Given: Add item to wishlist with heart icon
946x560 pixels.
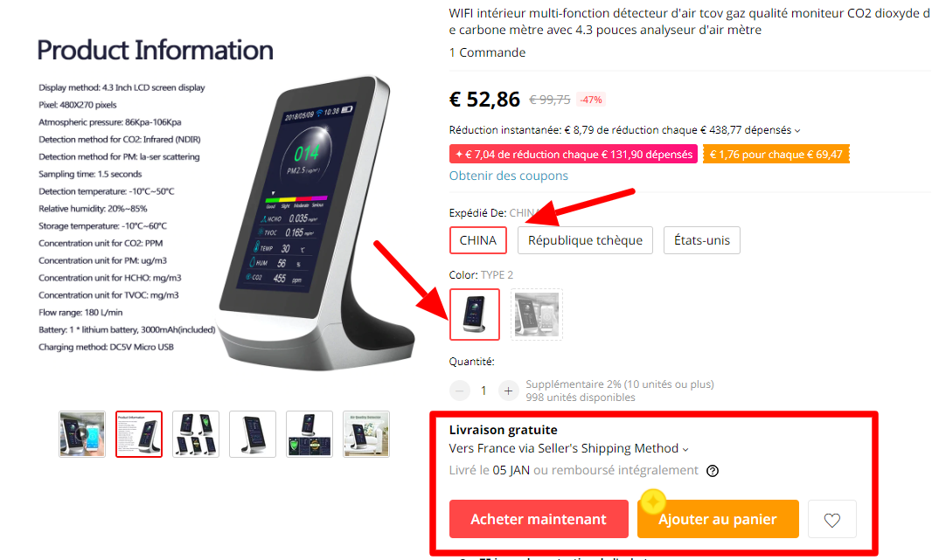Looking at the screenshot, I should (831, 519).
